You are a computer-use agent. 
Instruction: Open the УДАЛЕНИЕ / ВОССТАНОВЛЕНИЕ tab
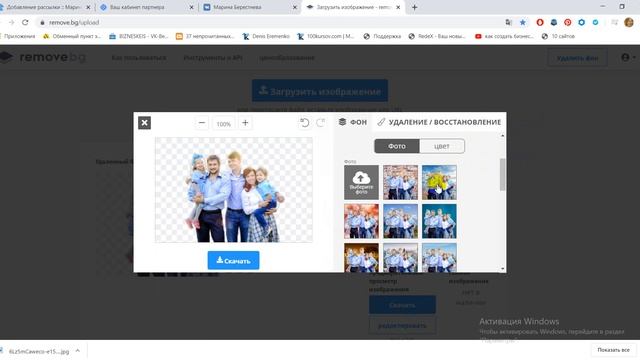[x=439, y=122]
